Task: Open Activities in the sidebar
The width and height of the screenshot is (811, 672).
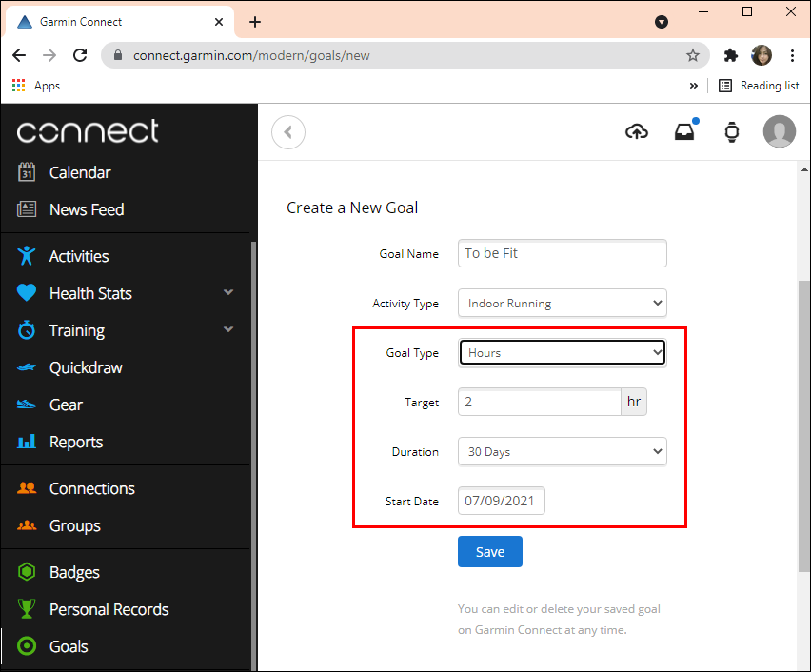Action: point(79,256)
